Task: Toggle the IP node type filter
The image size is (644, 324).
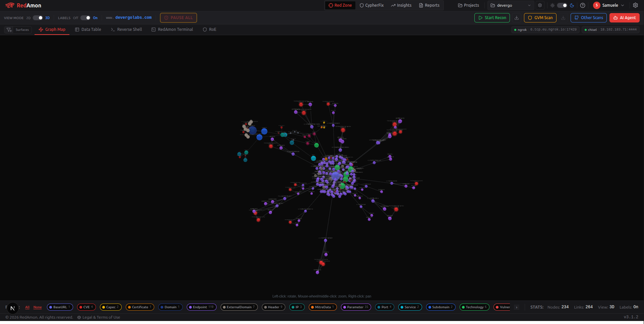Action: [x=297, y=307]
